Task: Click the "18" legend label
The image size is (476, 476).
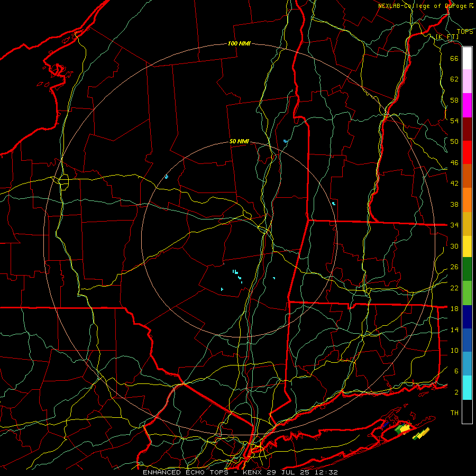Action: pyautogui.click(x=454, y=308)
